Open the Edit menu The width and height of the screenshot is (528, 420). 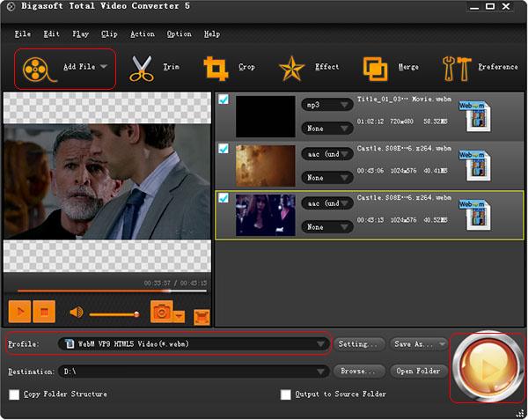point(52,34)
